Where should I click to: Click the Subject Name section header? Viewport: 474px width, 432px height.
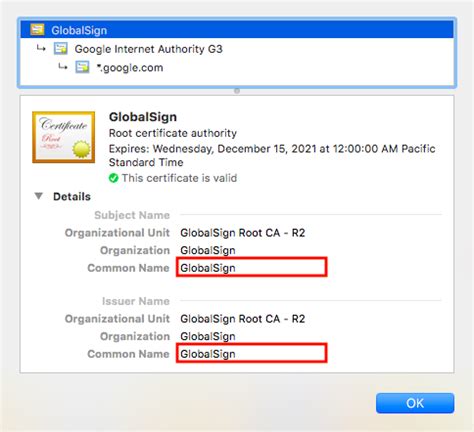click(x=132, y=215)
